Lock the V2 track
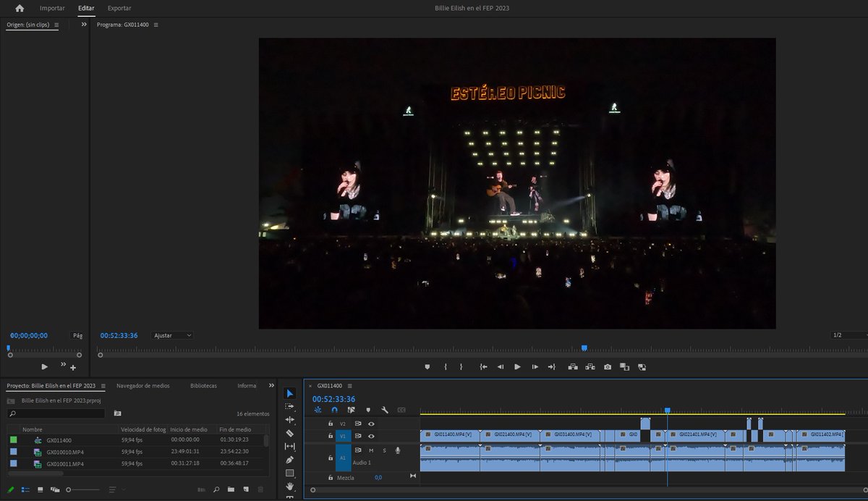This screenshot has height=501, width=868. click(x=331, y=424)
